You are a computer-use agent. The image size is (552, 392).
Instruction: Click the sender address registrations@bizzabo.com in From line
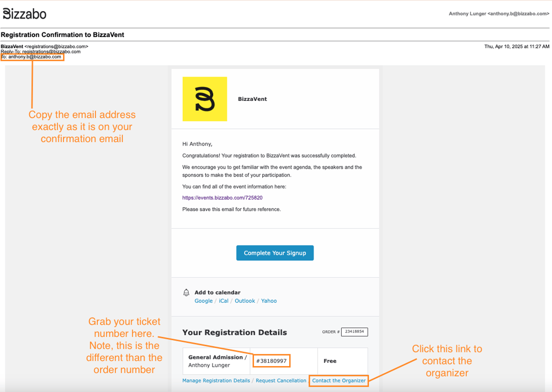56,46
